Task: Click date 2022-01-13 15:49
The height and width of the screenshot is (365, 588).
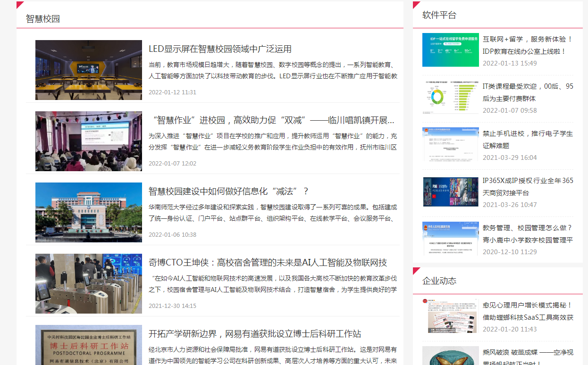Action: pos(510,63)
